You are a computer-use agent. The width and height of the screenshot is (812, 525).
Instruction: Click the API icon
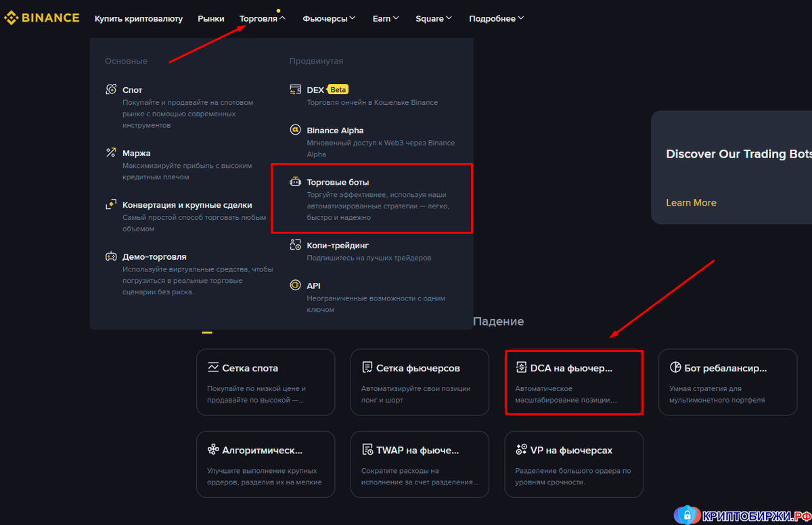point(295,286)
